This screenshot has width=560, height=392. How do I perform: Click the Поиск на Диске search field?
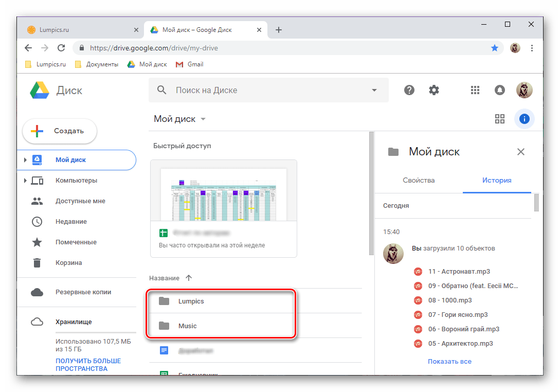click(x=267, y=91)
